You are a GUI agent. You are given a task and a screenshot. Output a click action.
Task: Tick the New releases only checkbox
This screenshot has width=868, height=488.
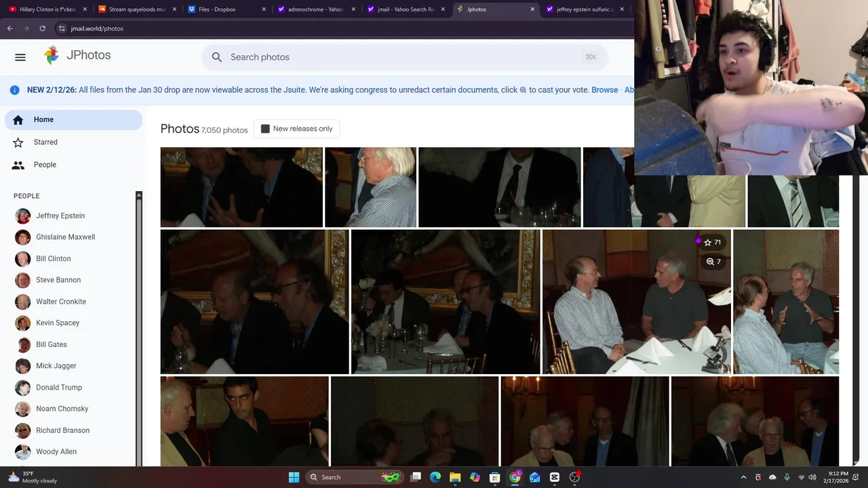[x=265, y=129]
